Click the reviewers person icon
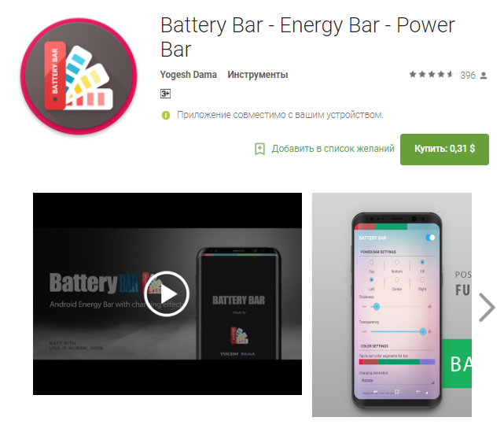This screenshot has width=504, height=432. pyautogui.click(x=484, y=76)
